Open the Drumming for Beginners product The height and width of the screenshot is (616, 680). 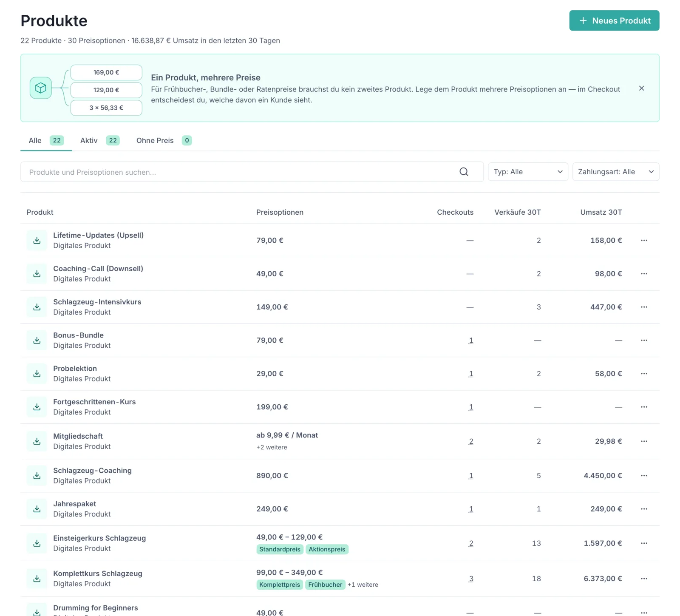point(96,608)
